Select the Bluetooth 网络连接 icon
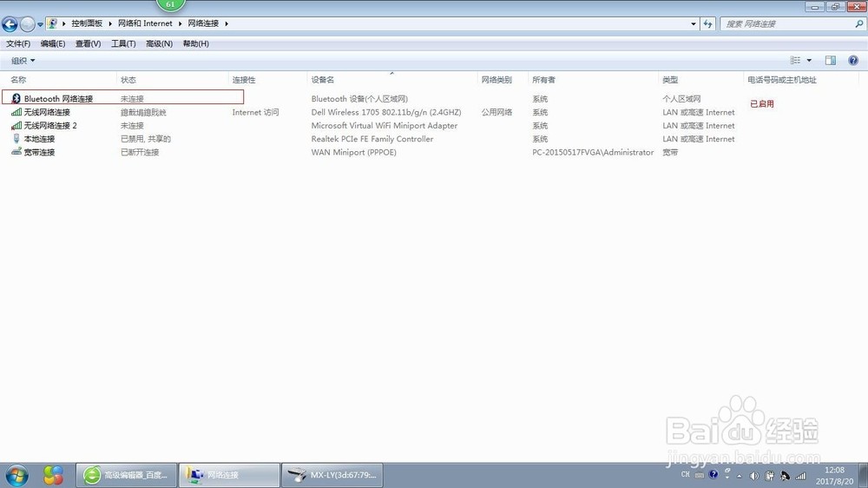868x488 pixels. click(16, 98)
